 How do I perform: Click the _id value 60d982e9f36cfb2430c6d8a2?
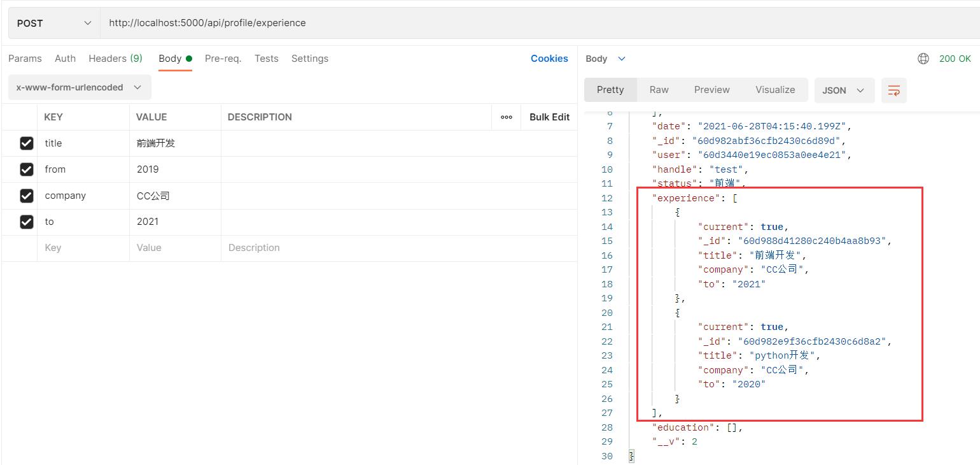[812, 341]
